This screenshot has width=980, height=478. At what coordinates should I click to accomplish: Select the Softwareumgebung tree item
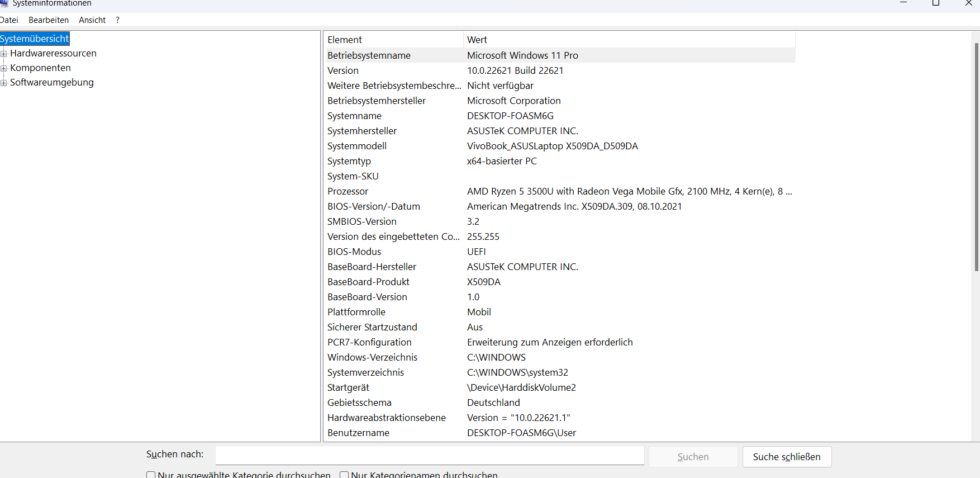point(52,82)
